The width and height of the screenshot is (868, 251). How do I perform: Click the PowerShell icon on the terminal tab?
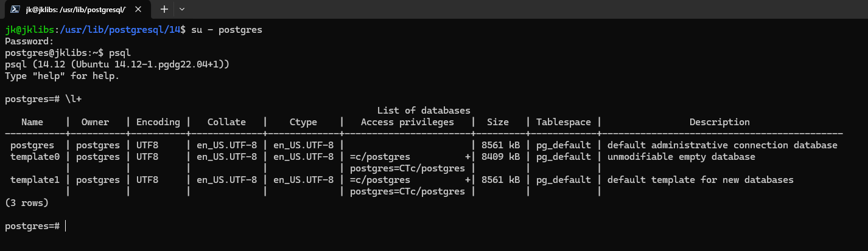click(13, 9)
